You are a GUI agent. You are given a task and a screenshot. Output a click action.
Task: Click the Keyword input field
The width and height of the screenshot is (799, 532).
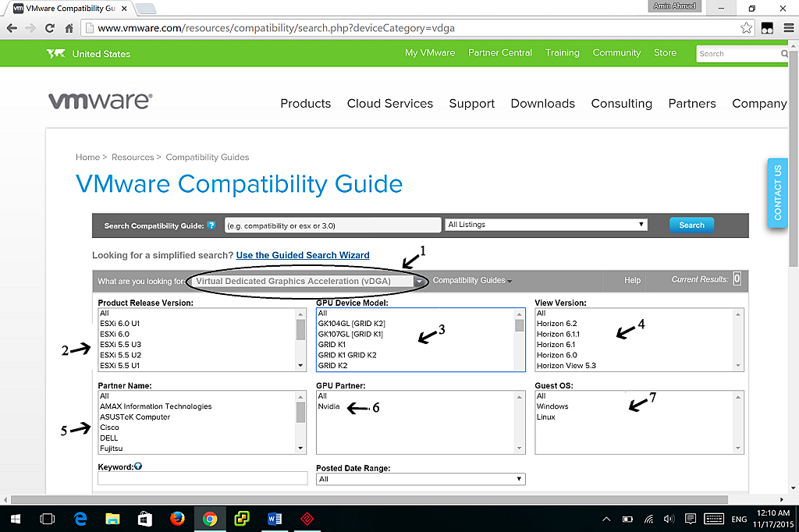(x=202, y=478)
